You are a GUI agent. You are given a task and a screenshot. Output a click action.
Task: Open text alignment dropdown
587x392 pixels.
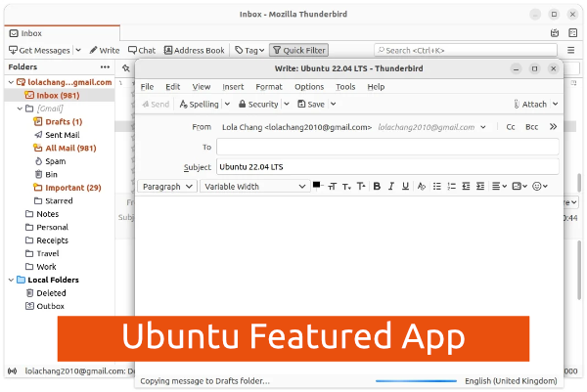499,186
